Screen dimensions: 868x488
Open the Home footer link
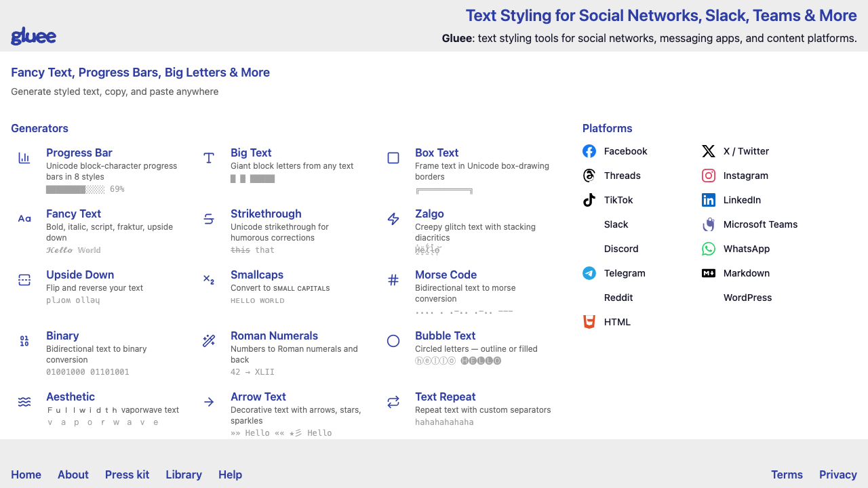coord(26,474)
